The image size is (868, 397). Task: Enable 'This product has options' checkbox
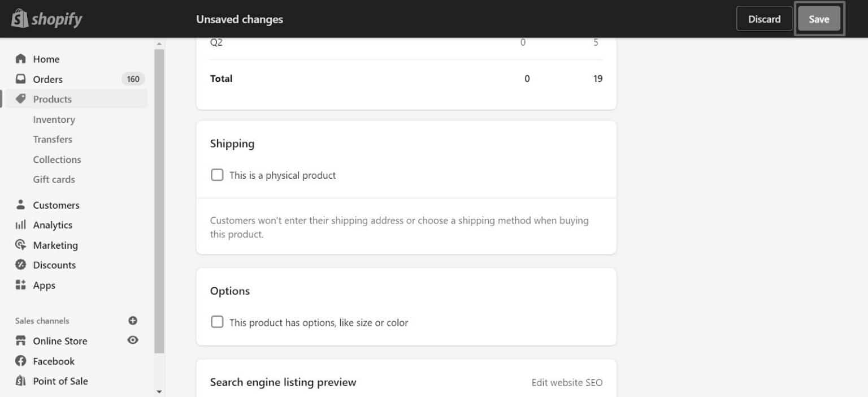tap(217, 322)
